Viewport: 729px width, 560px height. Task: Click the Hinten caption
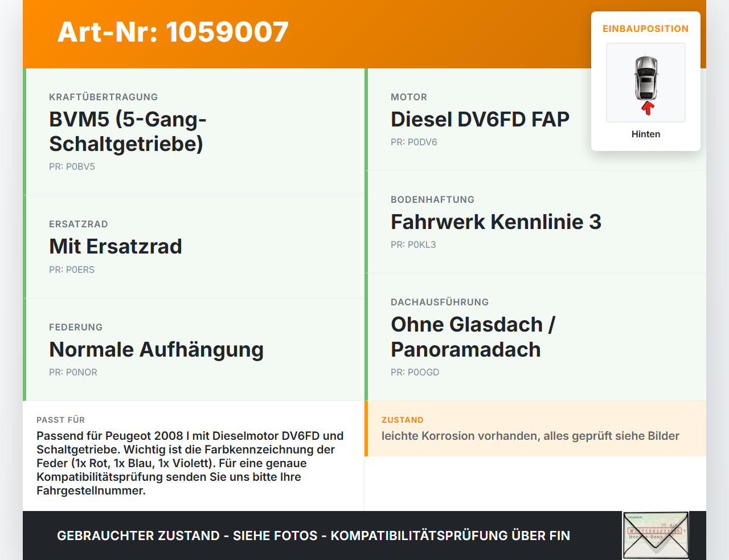(x=646, y=134)
